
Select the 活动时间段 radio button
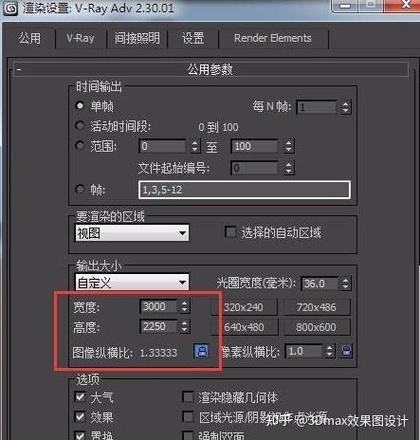coord(79,126)
